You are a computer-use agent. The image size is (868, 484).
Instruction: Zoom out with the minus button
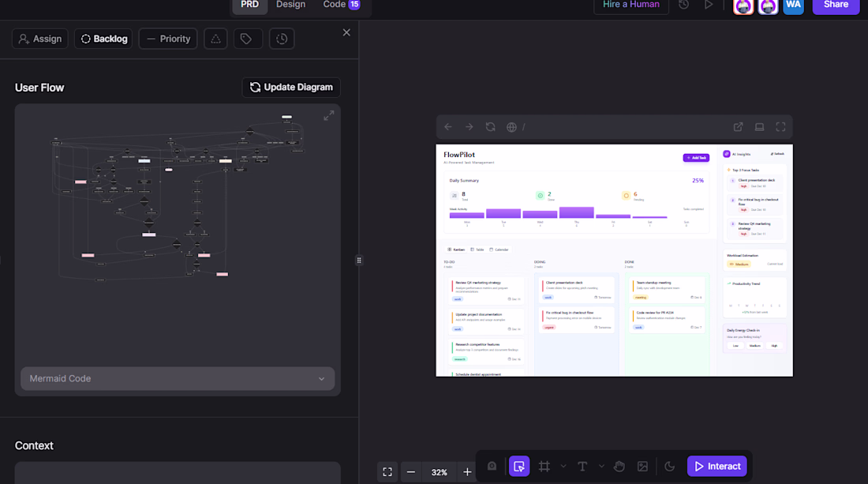(411, 472)
